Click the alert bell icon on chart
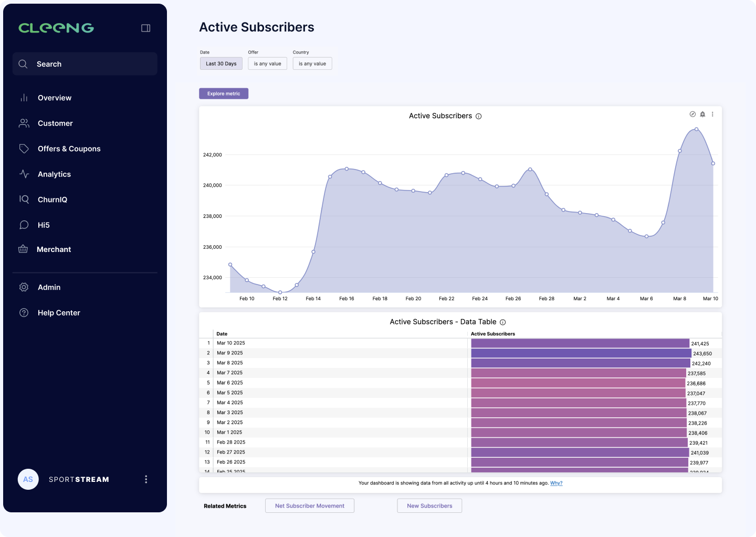This screenshot has width=756, height=537. [x=702, y=114]
